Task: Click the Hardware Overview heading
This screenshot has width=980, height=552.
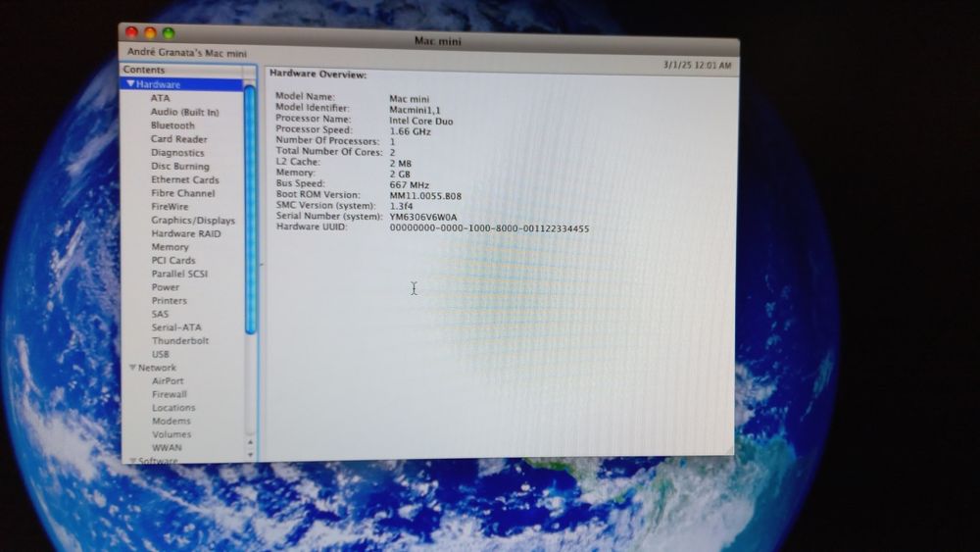Action: [x=318, y=75]
